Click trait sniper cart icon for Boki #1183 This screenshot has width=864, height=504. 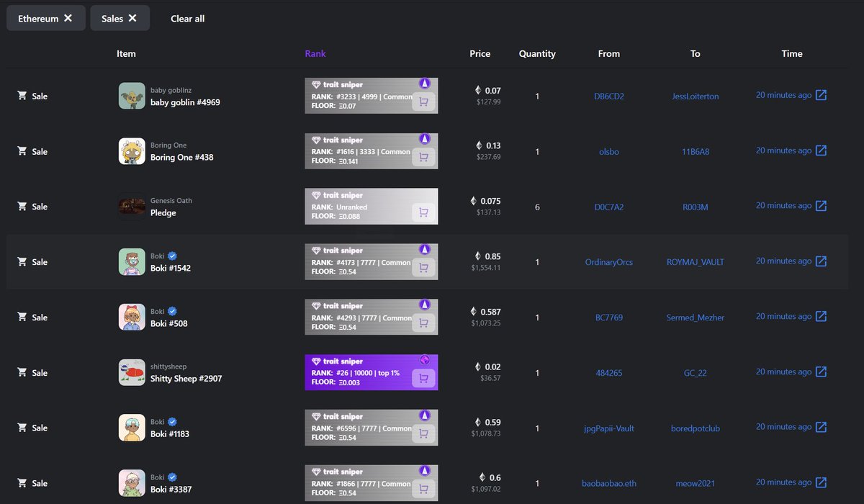[423, 433]
